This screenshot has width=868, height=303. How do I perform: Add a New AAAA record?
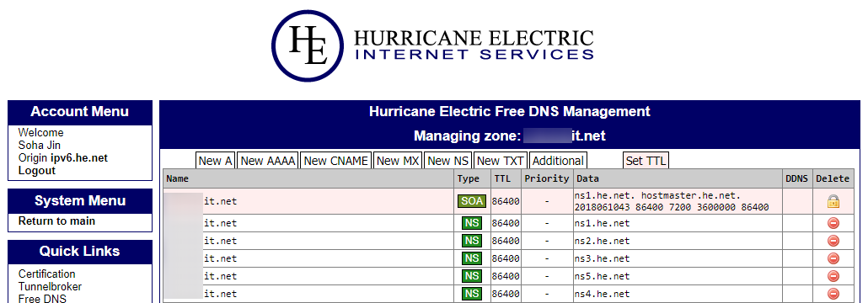pos(268,161)
